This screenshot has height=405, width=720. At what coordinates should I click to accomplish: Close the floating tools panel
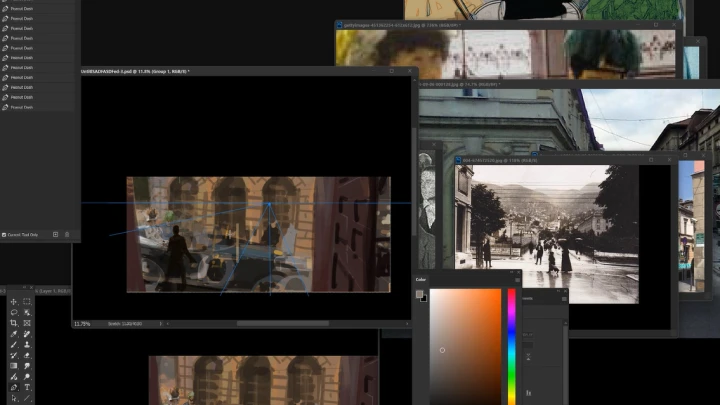31,287
